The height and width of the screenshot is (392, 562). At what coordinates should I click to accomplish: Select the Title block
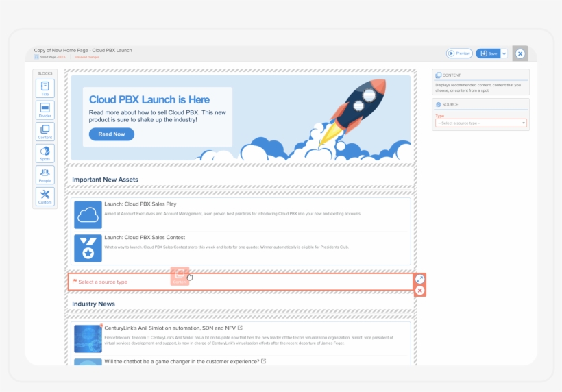45,89
